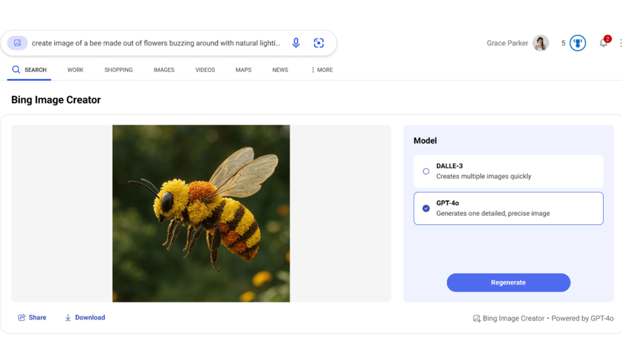
Task: Click the Powered by GPT-4o link
Action: (583, 318)
